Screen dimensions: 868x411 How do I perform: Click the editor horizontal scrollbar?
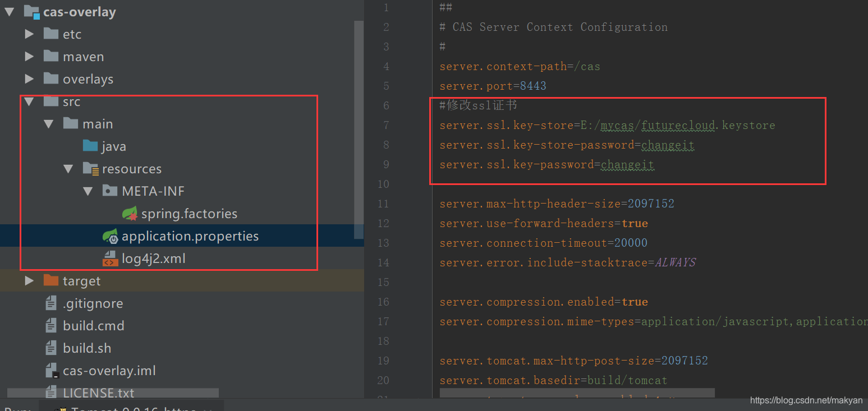click(577, 393)
